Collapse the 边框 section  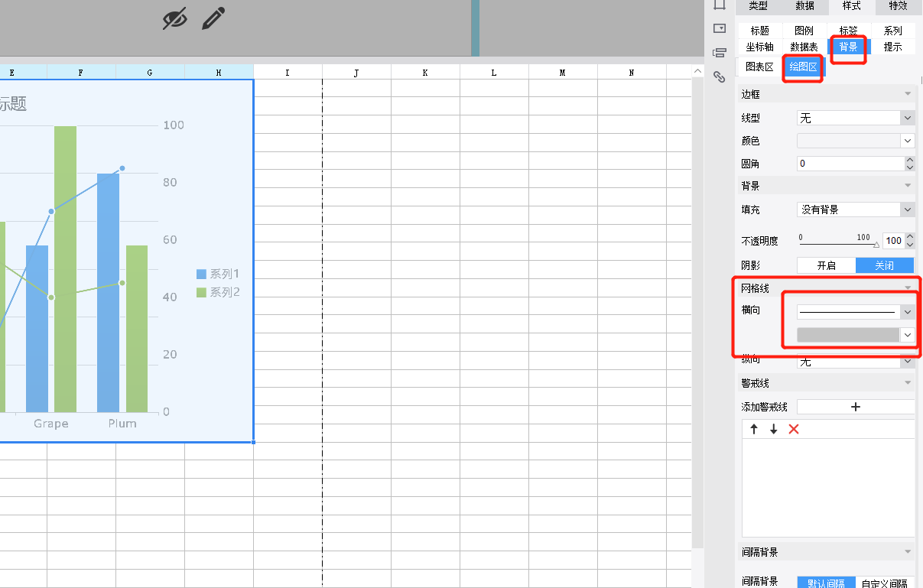pyautogui.click(x=908, y=94)
